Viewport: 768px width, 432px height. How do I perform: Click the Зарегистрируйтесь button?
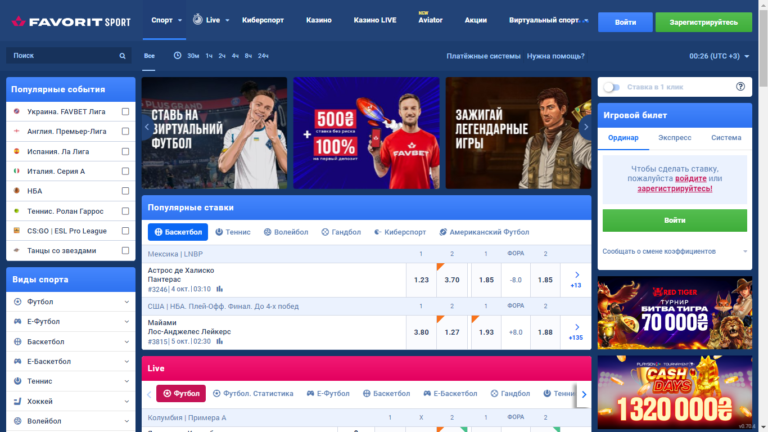click(703, 22)
